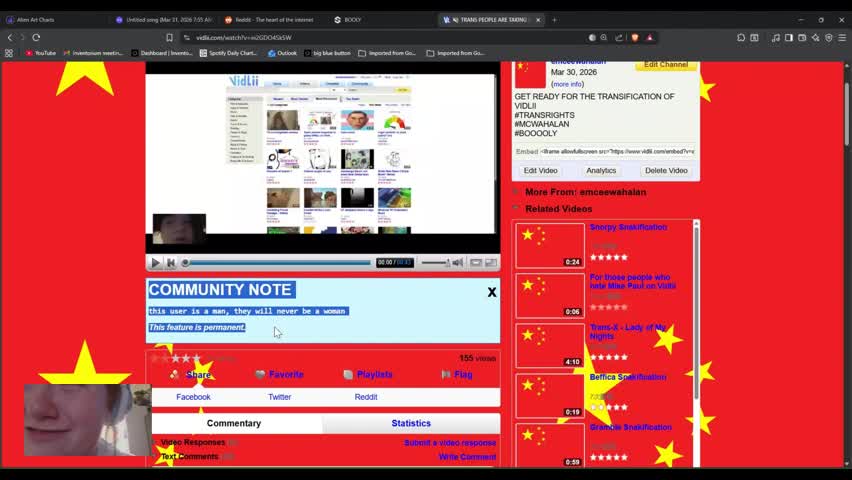Select the Embed code field

tap(617, 152)
